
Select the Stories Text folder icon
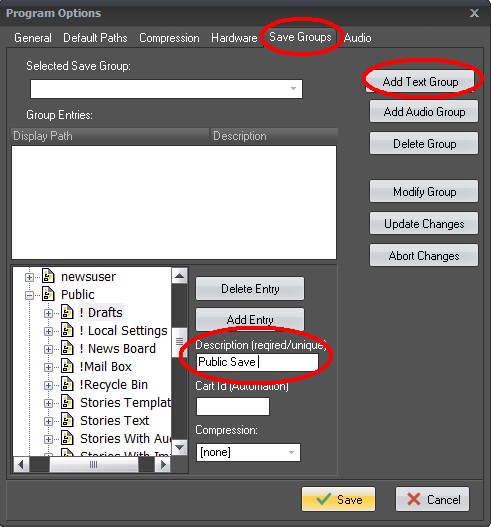(x=67, y=420)
